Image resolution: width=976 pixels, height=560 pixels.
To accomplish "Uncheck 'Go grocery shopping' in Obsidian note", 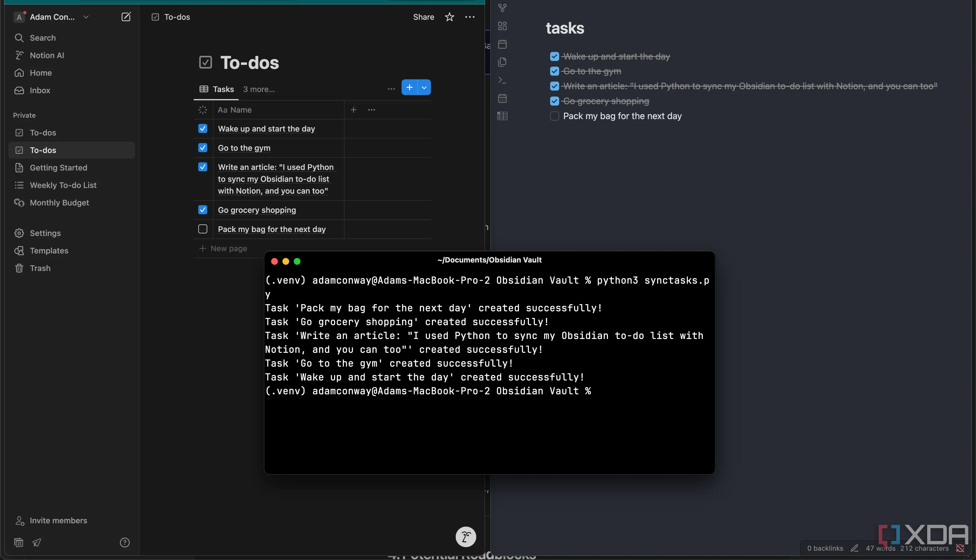I will click(x=554, y=101).
